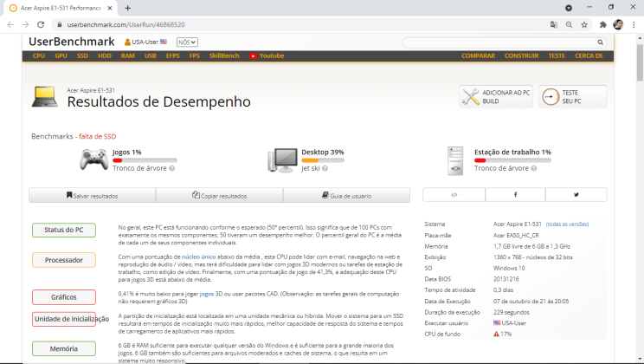Open the extensions puzzle icon
This screenshot has width=644, height=364.
click(x=603, y=24)
